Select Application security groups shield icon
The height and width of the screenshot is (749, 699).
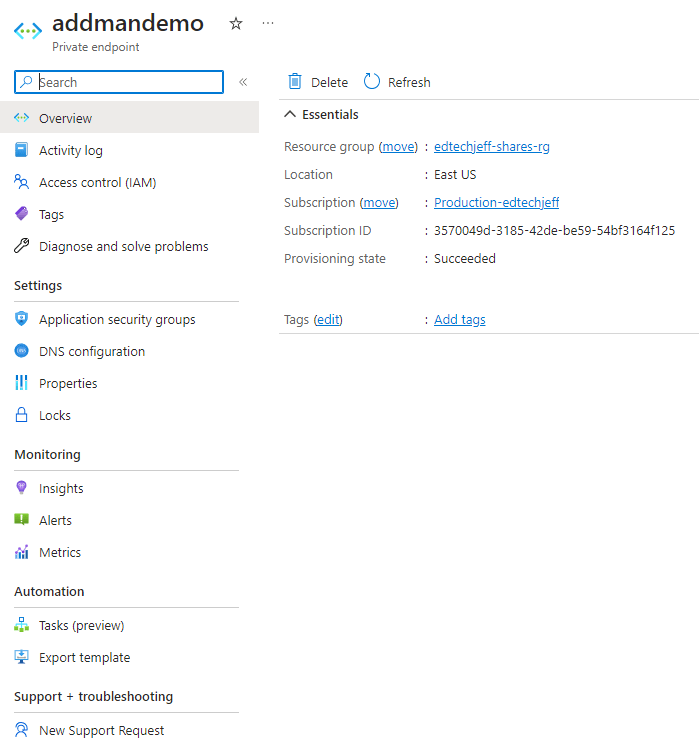(x=22, y=319)
